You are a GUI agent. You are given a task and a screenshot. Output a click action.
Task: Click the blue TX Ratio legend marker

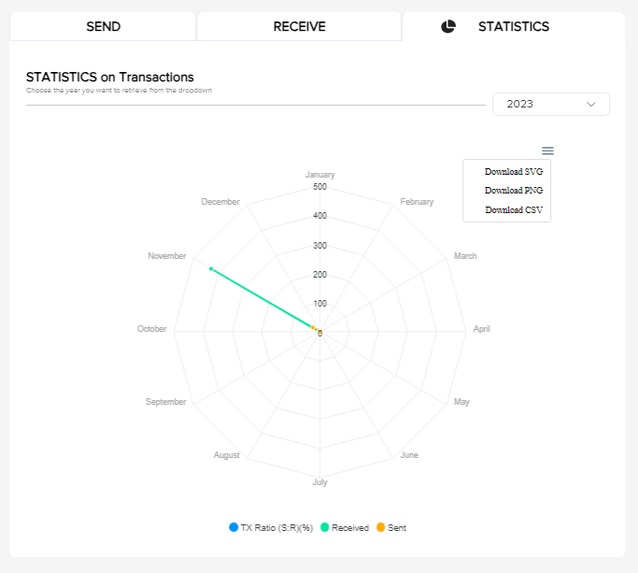(x=234, y=527)
